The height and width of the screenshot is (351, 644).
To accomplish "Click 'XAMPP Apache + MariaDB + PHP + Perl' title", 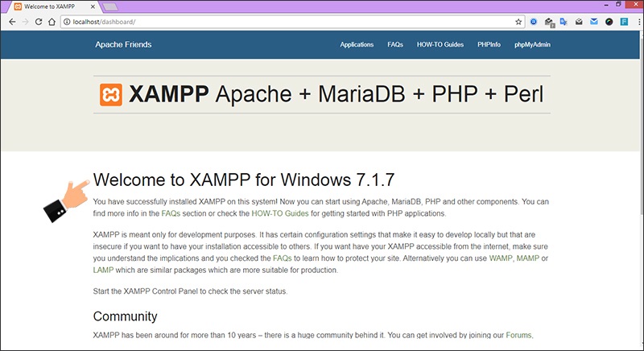I will point(336,94).
